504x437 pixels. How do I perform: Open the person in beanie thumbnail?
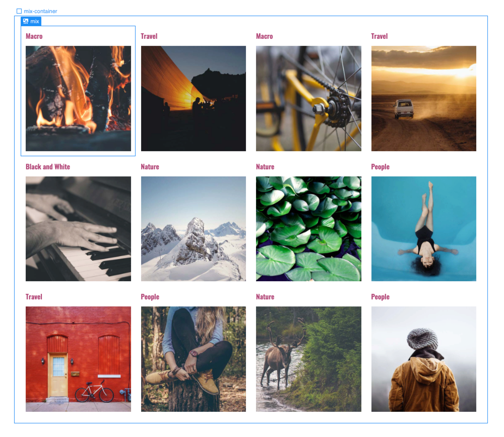click(424, 359)
